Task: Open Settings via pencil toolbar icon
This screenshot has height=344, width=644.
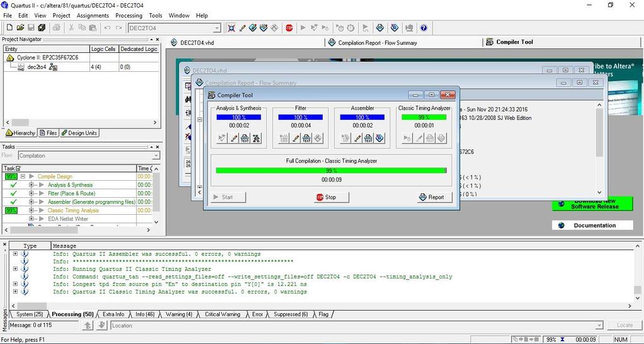Action: click(x=242, y=28)
